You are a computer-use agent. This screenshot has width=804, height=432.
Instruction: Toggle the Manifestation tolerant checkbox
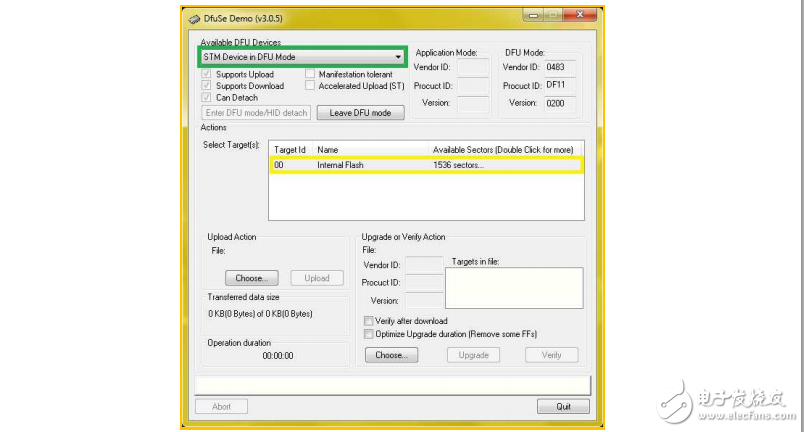tap(310, 74)
